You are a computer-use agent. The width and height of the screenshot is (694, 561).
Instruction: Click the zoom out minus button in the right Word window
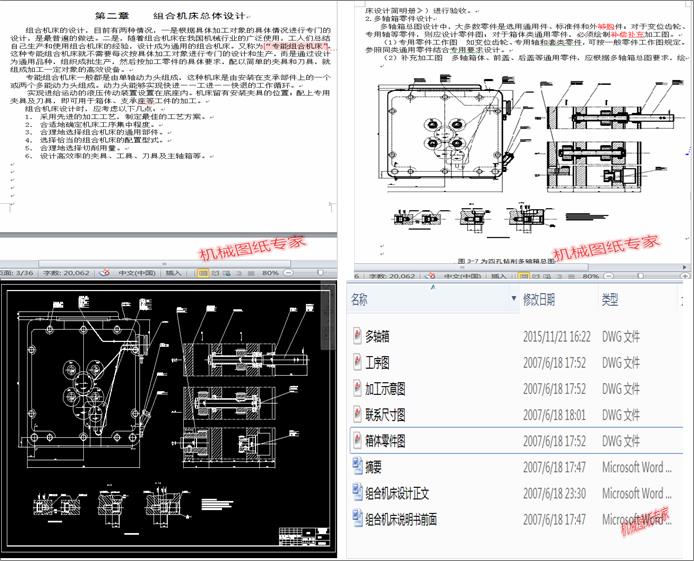[609, 276]
